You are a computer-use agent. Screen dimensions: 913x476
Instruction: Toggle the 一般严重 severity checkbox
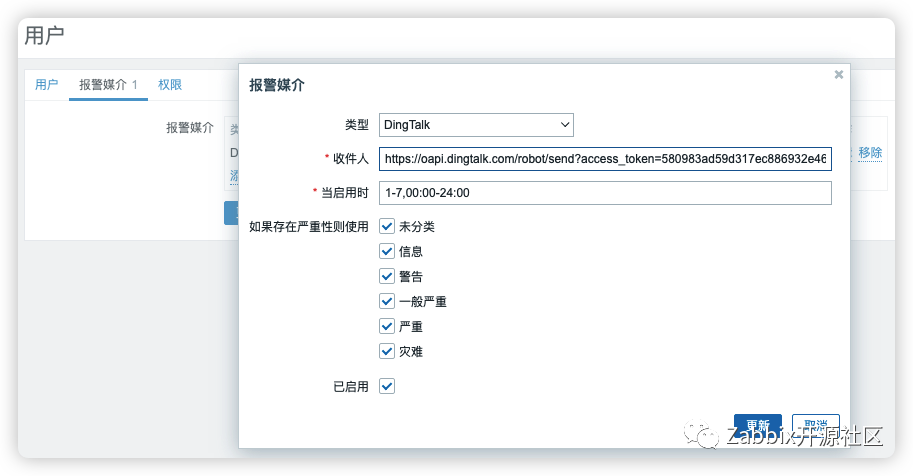coord(387,301)
